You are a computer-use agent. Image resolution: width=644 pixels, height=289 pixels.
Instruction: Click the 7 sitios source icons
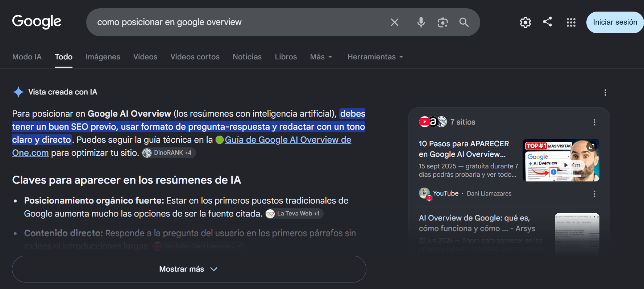433,122
